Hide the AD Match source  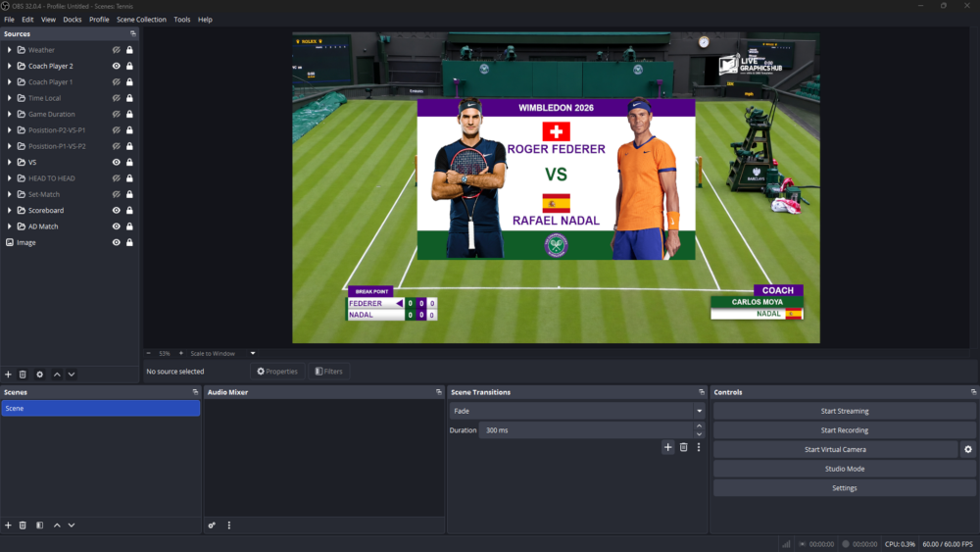pos(117,226)
